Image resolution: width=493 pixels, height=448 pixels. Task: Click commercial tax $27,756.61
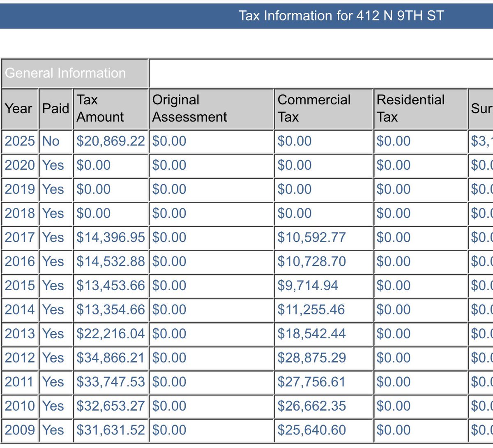point(311,382)
